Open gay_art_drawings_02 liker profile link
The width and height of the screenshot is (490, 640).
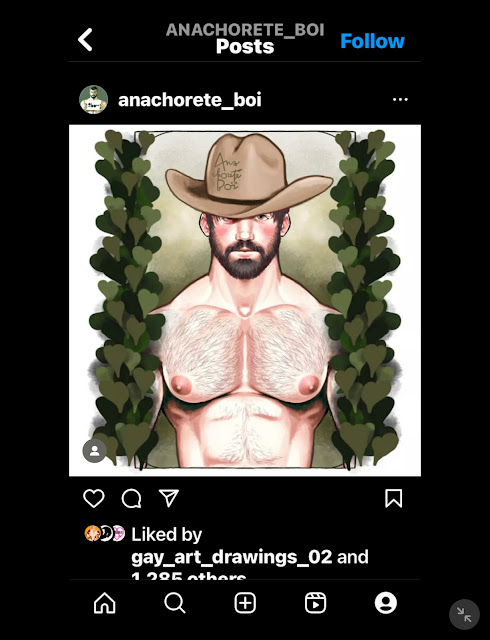232,557
